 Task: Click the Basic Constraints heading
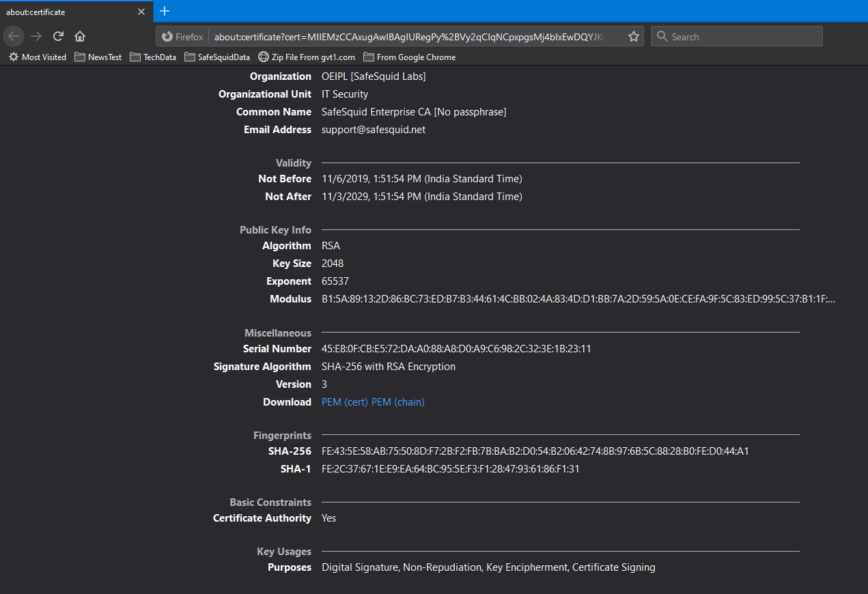pos(270,503)
